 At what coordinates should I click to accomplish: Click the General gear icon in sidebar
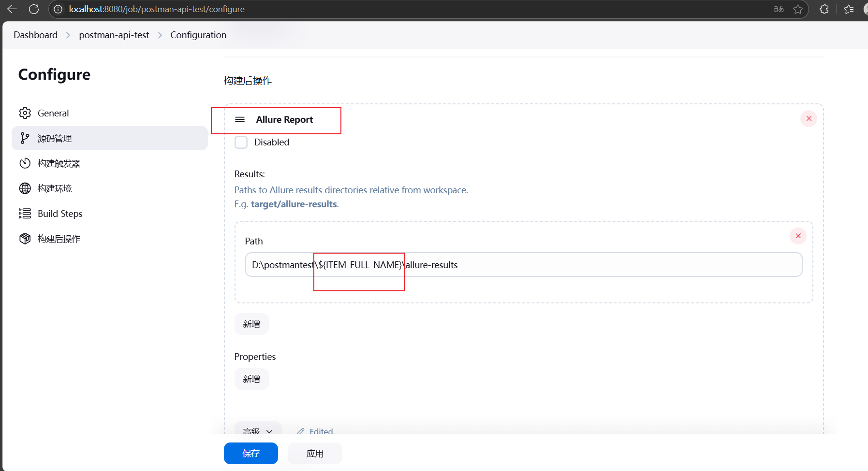[x=25, y=113]
